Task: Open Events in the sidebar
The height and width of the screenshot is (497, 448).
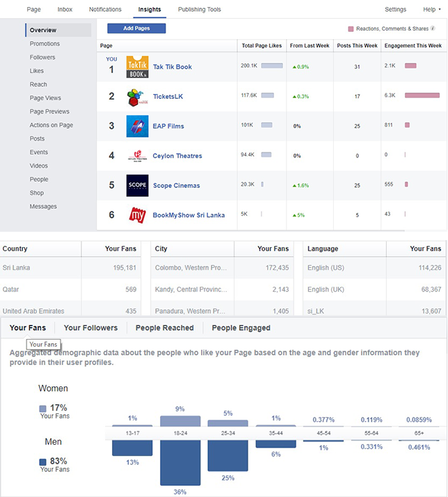Action: click(x=39, y=152)
